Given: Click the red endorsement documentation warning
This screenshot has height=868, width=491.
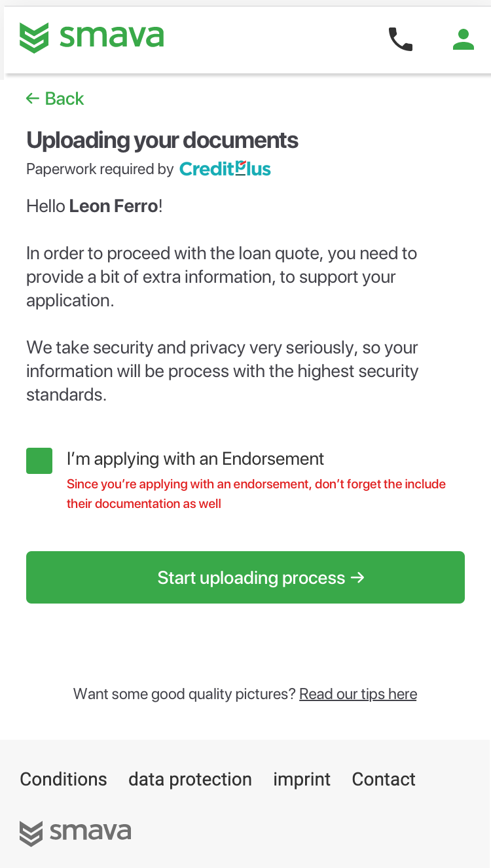Looking at the screenshot, I should pos(256,494).
